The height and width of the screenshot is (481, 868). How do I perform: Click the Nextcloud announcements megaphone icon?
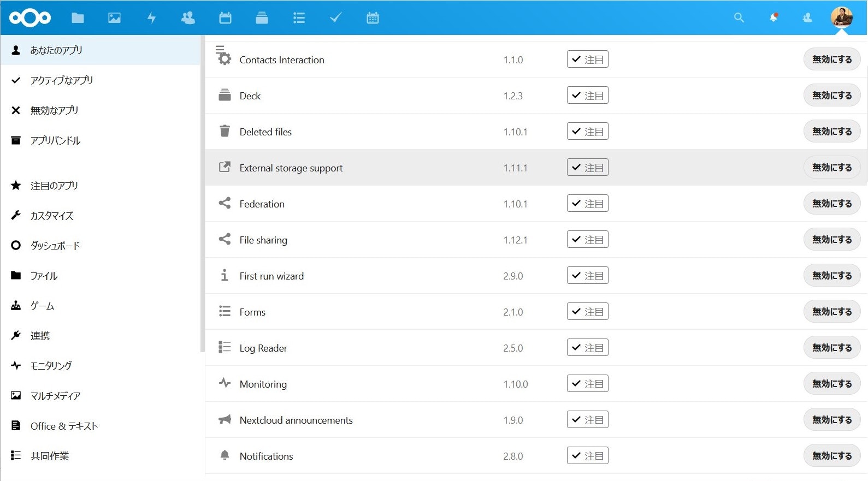[225, 419]
